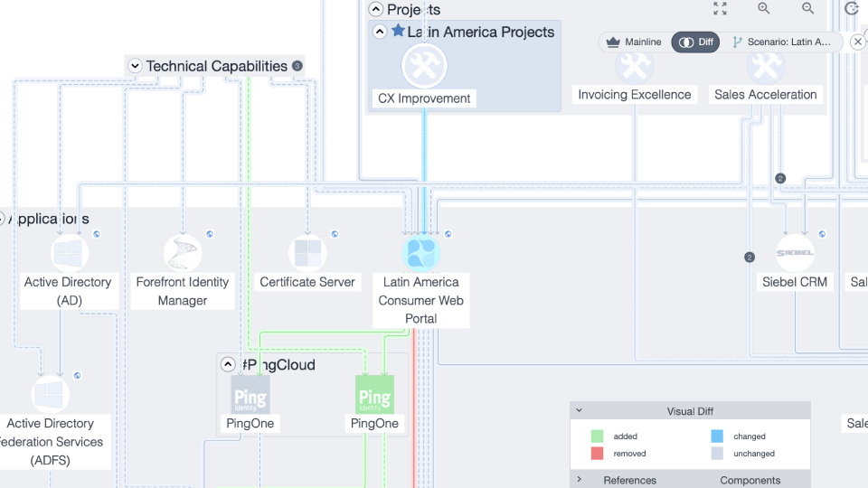Click the badge 2 near Siebel CRM connector
Image resolution: width=868 pixels, height=488 pixels.
click(750, 258)
